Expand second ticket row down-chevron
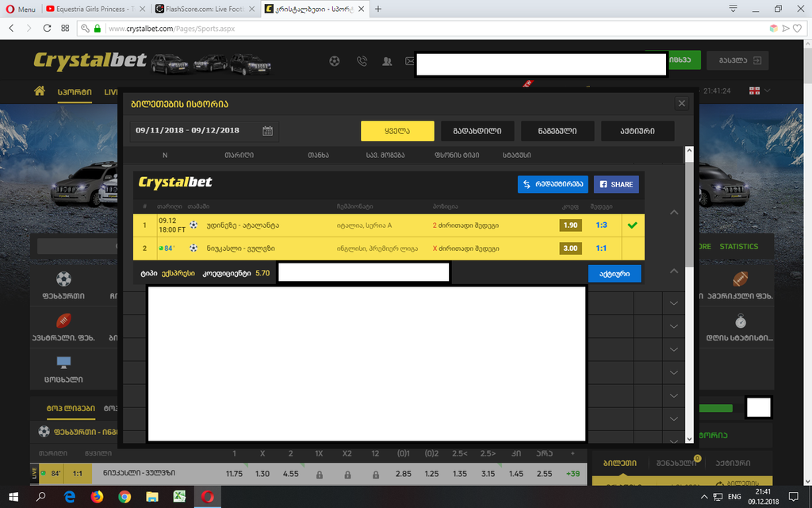 [x=674, y=326]
